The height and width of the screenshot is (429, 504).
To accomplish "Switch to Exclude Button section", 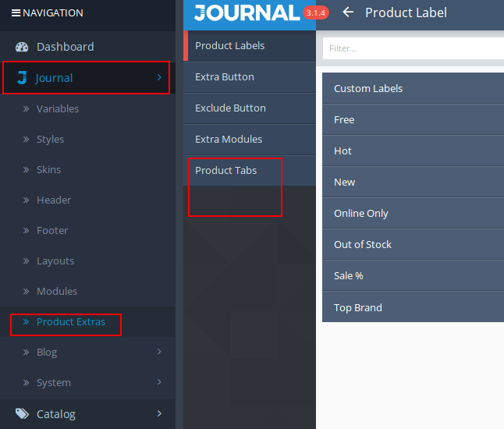I will 250,108.
